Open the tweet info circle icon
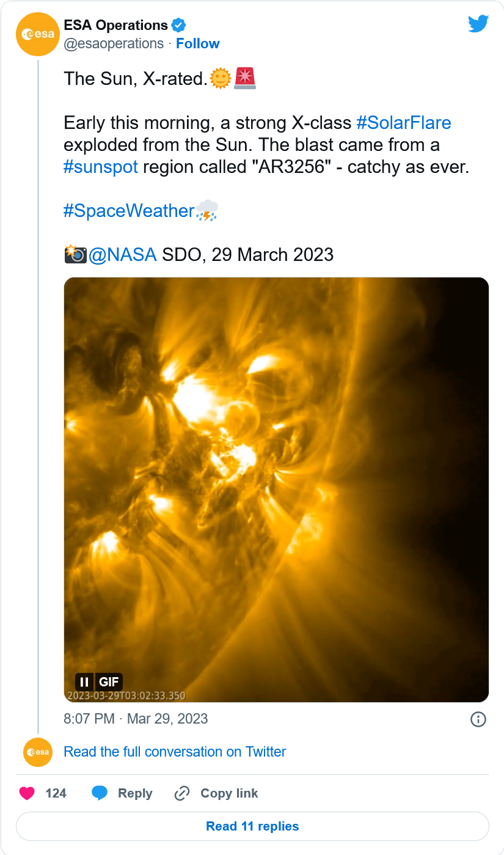Screen dimensions: 504x855 pyautogui.click(x=478, y=719)
